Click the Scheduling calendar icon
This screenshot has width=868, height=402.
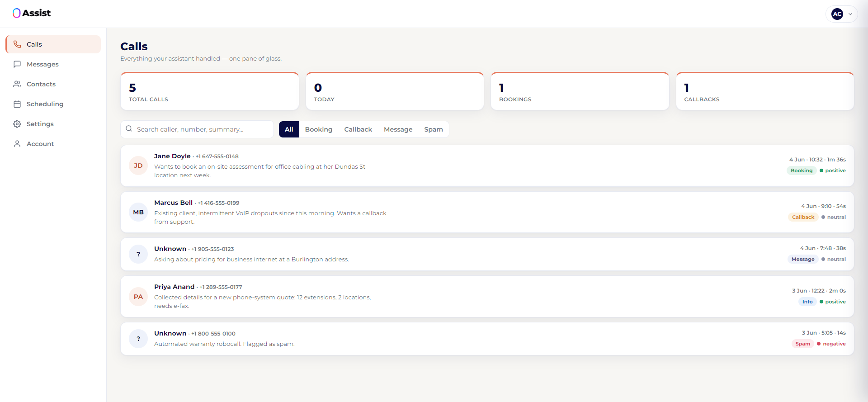tap(17, 104)
